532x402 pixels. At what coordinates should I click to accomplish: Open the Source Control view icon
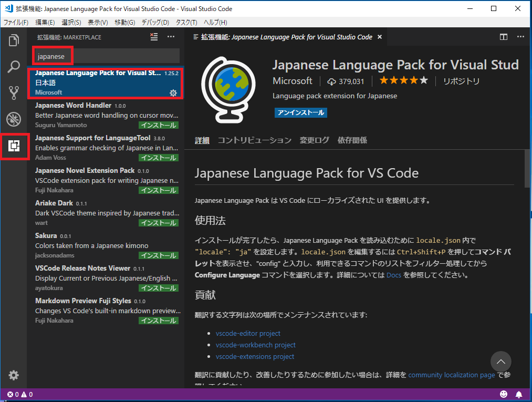coord(14,92)
